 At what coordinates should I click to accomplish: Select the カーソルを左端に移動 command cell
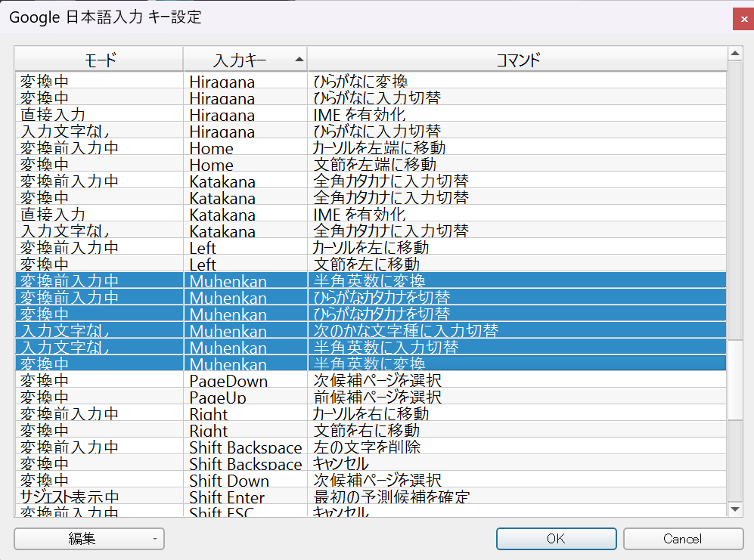517,147
